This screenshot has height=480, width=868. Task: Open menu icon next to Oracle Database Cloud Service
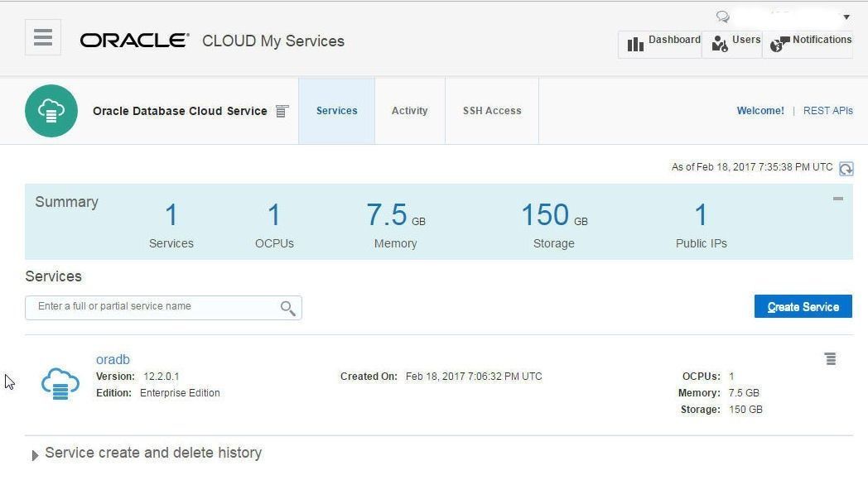point(282,111)
